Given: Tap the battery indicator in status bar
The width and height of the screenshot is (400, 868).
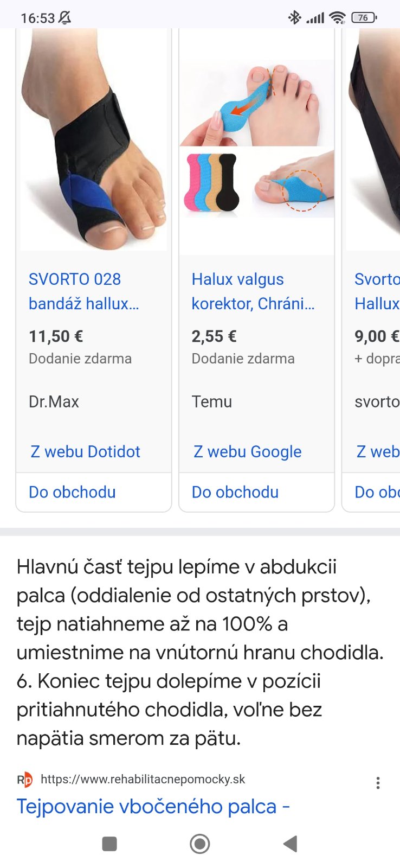Looking at the screenshot, I should tap(364, 18).
